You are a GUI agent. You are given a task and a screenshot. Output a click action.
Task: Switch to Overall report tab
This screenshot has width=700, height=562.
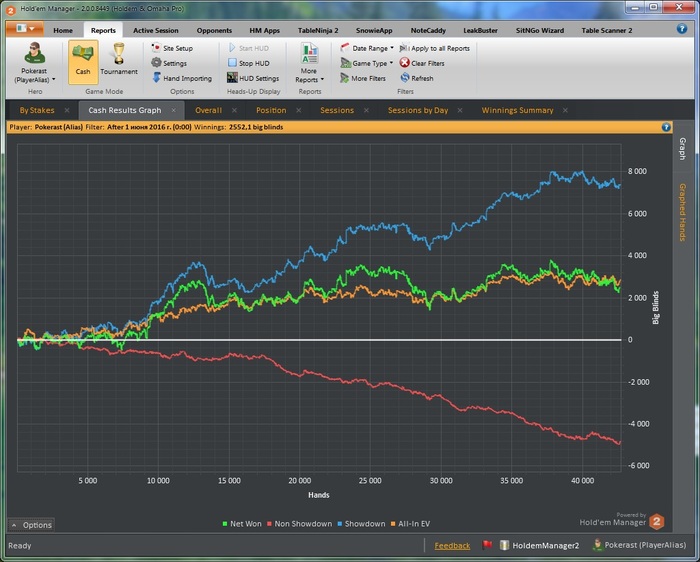(208, 110)
